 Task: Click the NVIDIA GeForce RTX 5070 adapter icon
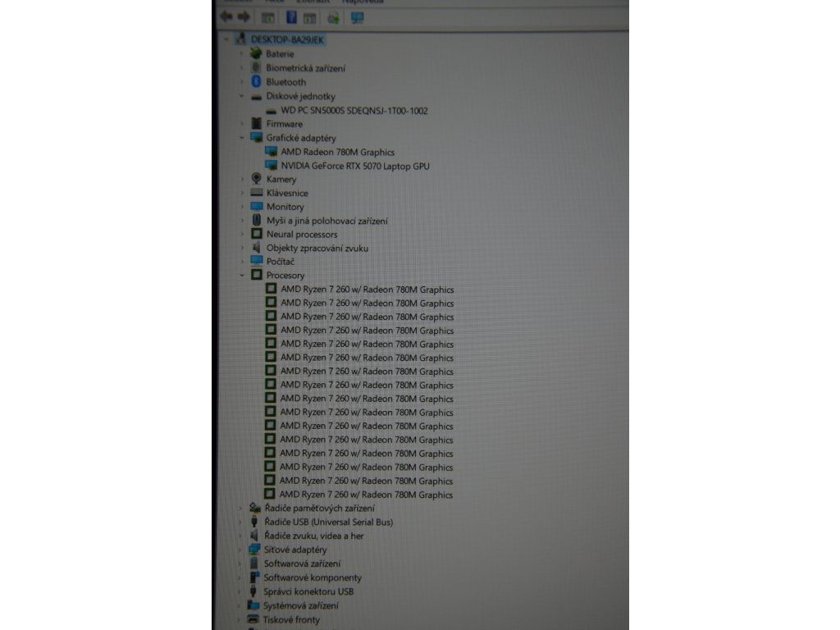coord(271,165)
